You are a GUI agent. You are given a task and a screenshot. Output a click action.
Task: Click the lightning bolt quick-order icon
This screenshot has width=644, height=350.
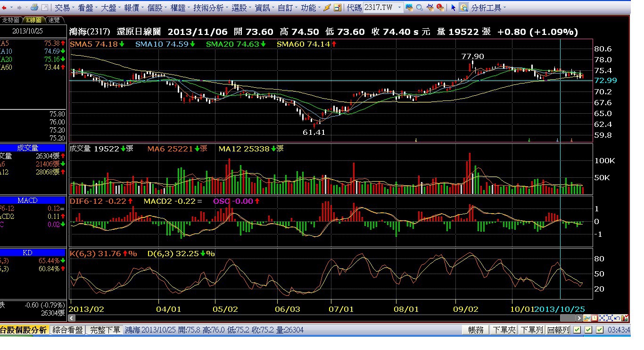[328, 8]
